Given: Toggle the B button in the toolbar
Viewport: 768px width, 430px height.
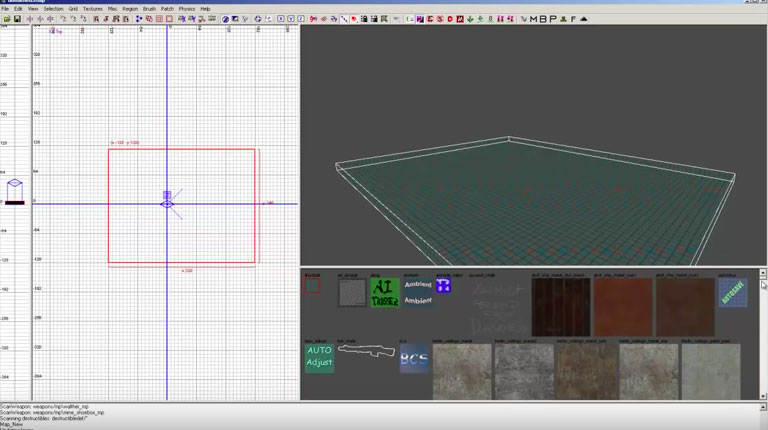Looking at the screenshot, I should (542, 18).
